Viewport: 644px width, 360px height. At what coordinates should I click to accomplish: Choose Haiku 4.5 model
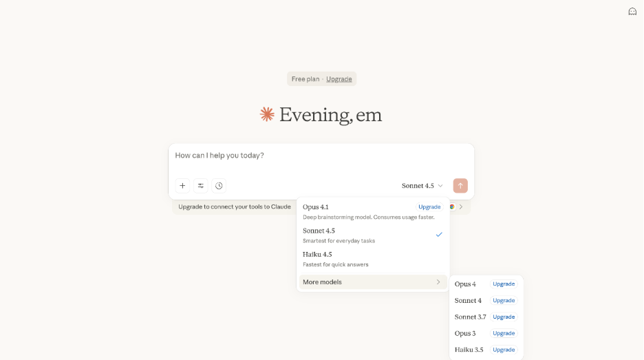[372, 259]
